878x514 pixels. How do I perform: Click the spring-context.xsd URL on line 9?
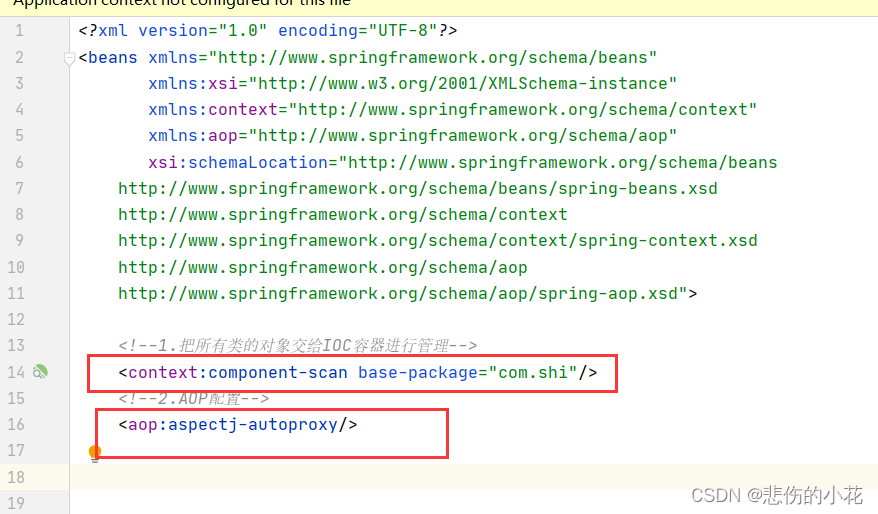tap(437, 241)
